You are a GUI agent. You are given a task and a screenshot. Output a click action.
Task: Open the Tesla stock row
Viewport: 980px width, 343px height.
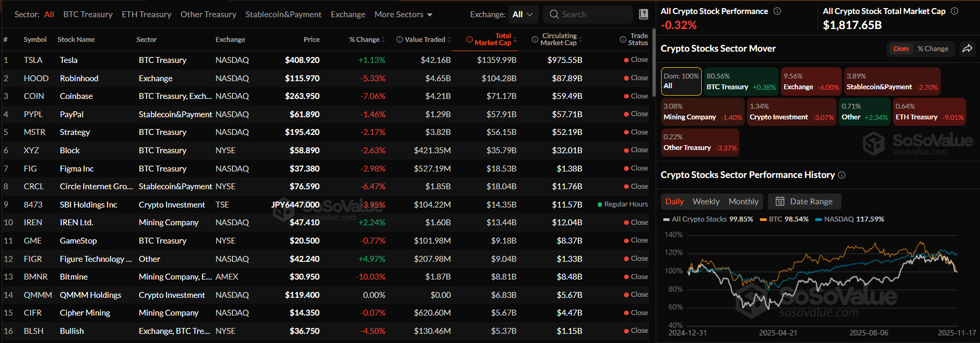69,60
